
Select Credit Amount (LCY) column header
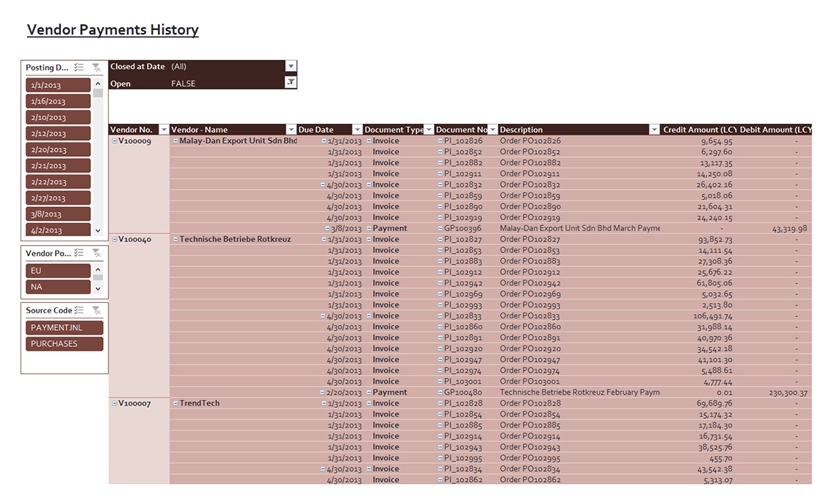699,130
